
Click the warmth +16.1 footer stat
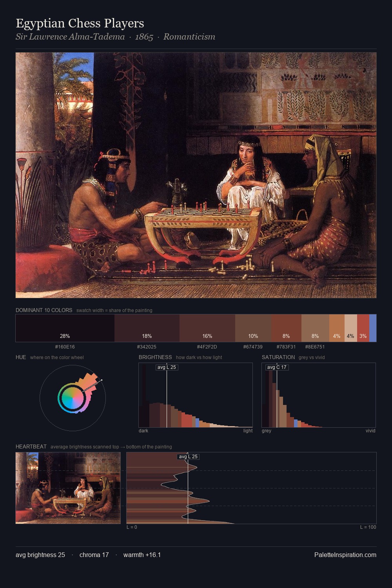click(142, 555)
